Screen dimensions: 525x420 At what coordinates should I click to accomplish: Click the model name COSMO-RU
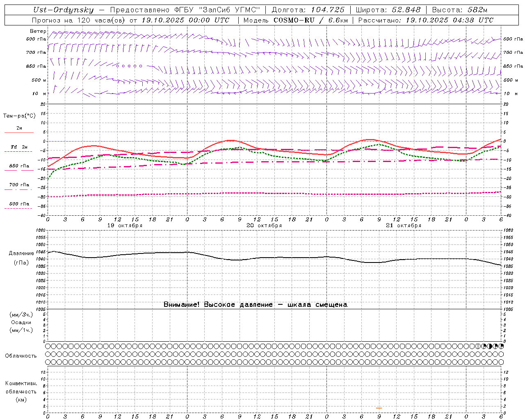click(294, 20)
